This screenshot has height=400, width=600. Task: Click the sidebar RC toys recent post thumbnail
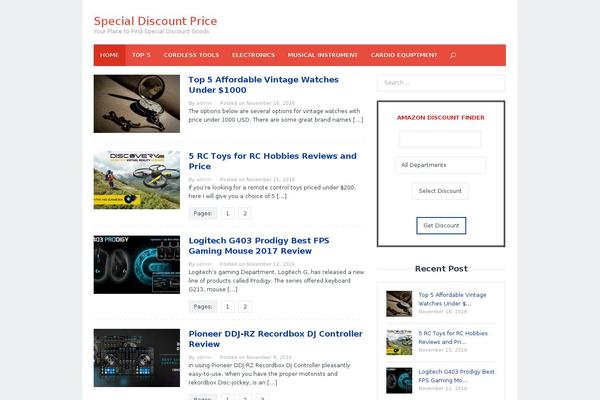coord(399,341)
